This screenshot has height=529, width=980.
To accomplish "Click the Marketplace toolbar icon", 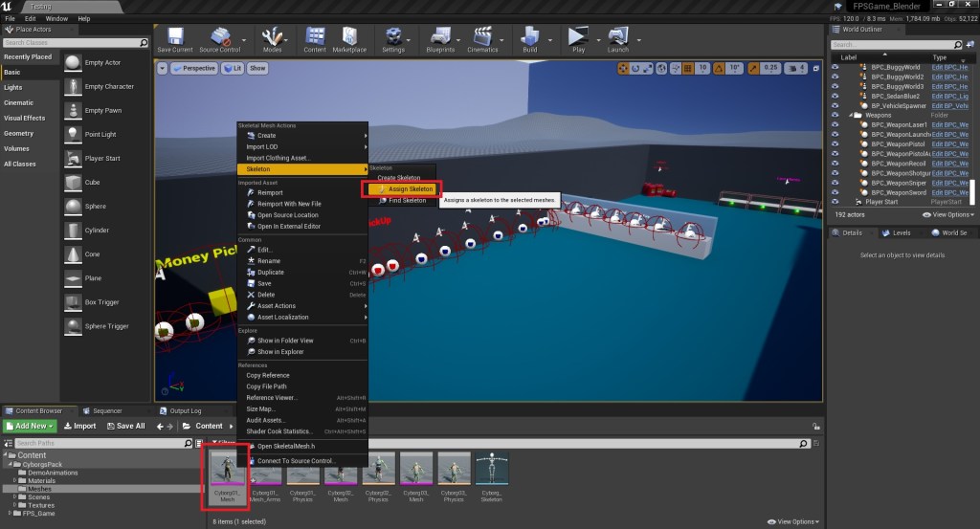I will click(349, 37).
